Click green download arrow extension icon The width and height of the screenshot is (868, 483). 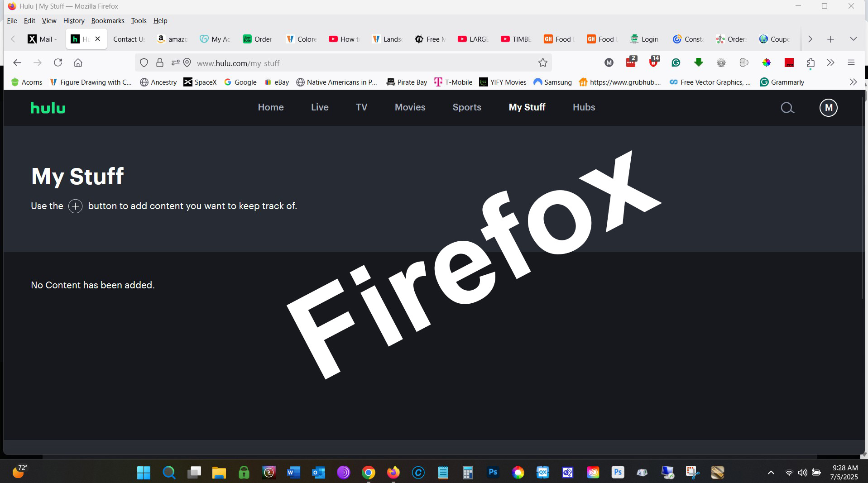(x=699, y=62)
